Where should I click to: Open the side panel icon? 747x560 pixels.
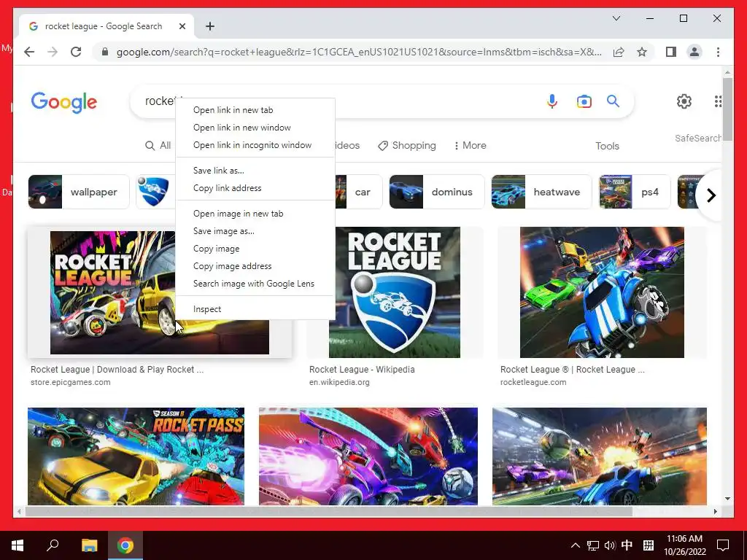click(671, 52)
